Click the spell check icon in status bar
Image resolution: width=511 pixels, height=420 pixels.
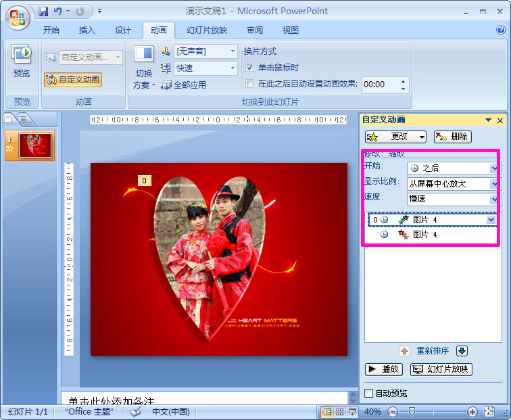[135, 412]
